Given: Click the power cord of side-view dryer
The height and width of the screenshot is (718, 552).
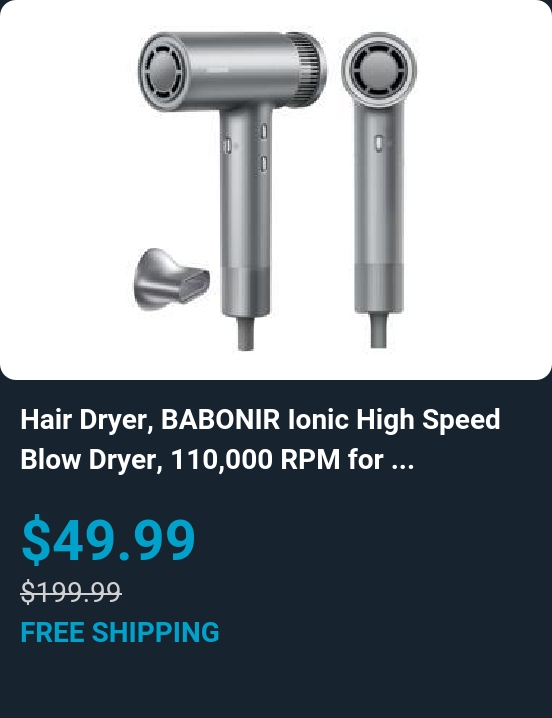Looking at the screenshot, I should click(x=246, y=333).
